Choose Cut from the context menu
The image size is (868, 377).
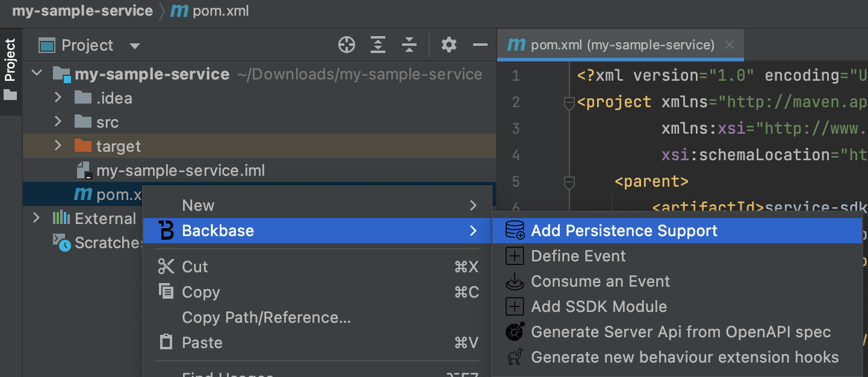[x=317, y=267]
